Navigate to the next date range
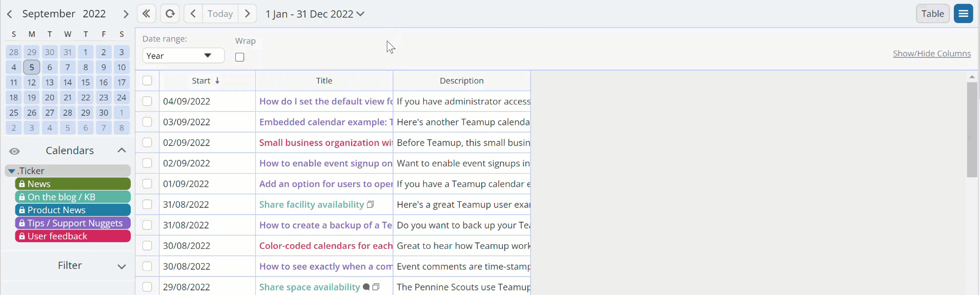This screenshot has height=295, width=980. [247, 14]
